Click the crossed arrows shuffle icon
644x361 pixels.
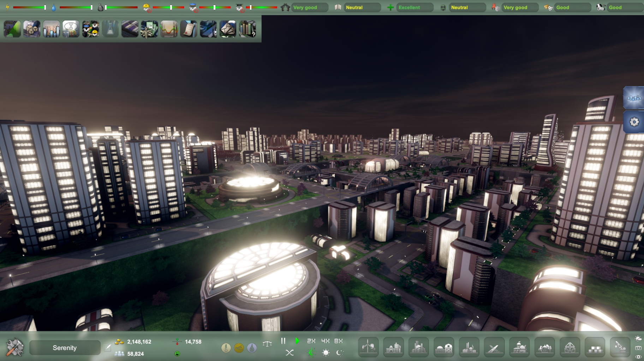tap(290, 353)
